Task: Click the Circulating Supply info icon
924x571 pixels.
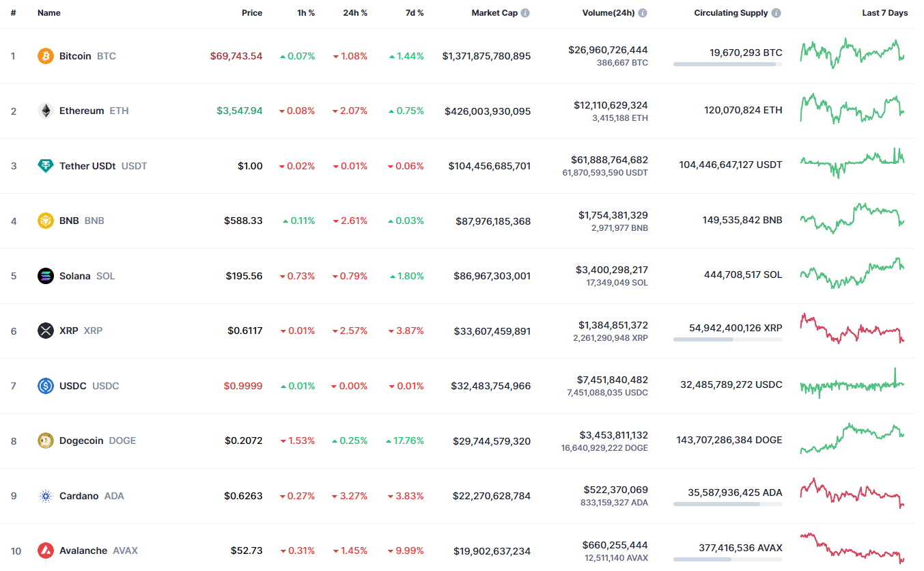Action: (x=776, y=13)
